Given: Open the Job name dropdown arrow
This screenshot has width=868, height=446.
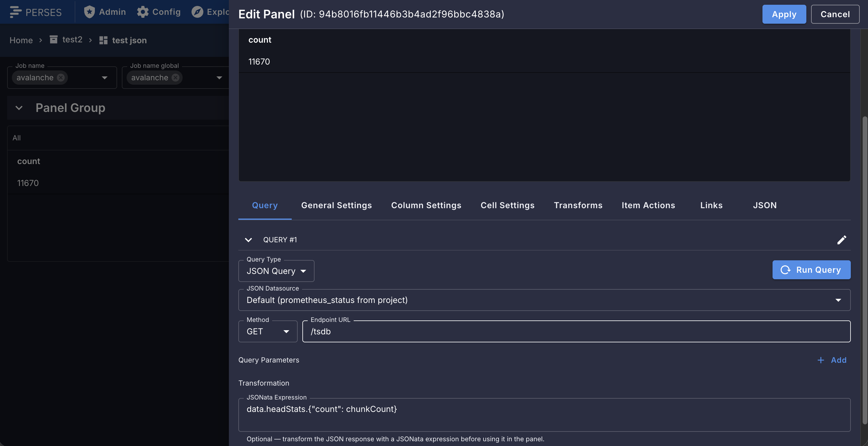Looking at the screenshot, I should pos(104,78).
